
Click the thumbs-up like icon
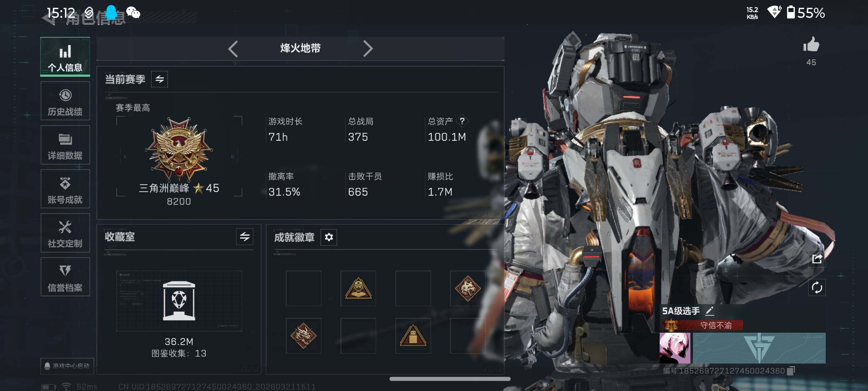click(811, 45)
